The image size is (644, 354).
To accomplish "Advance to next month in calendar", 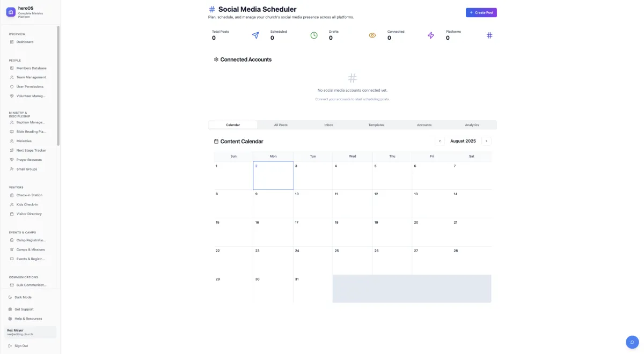I will tap(486, 141).
